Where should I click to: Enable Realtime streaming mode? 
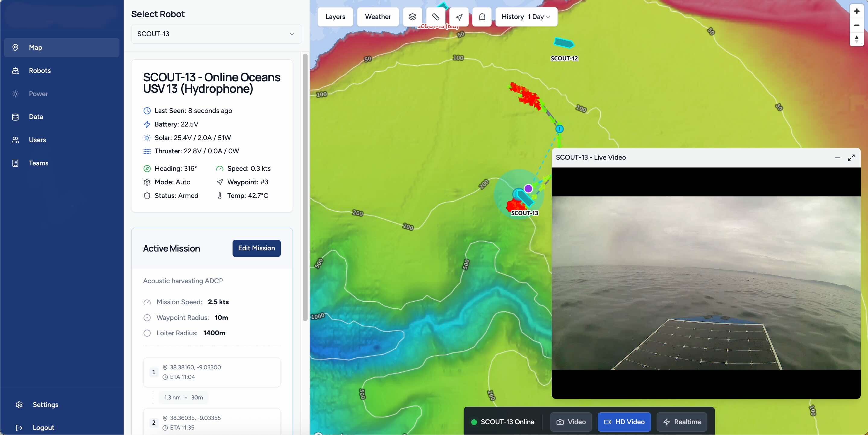(x=682, y=422)
